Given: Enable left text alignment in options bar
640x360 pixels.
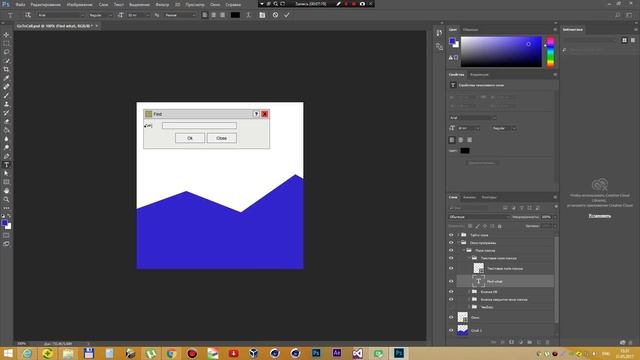Looking at the screenshot, I should (204, 15).
